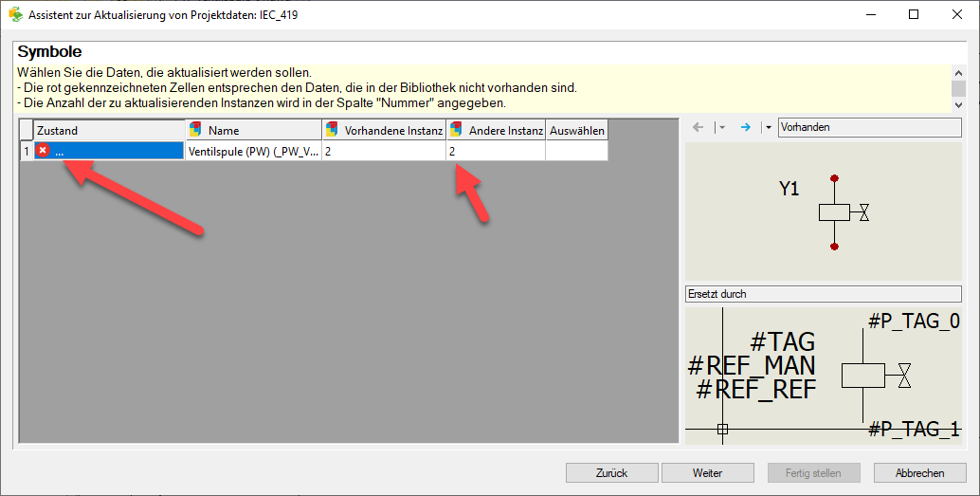Open the back arrow history dropdown
980x496 pixels.
pyautogui.click(x=721, y=127)
